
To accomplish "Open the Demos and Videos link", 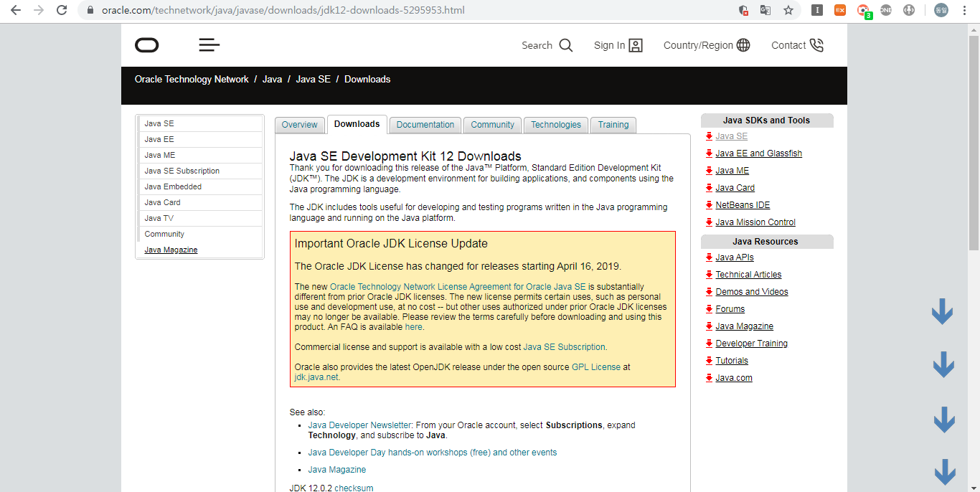I will [751, 292].
